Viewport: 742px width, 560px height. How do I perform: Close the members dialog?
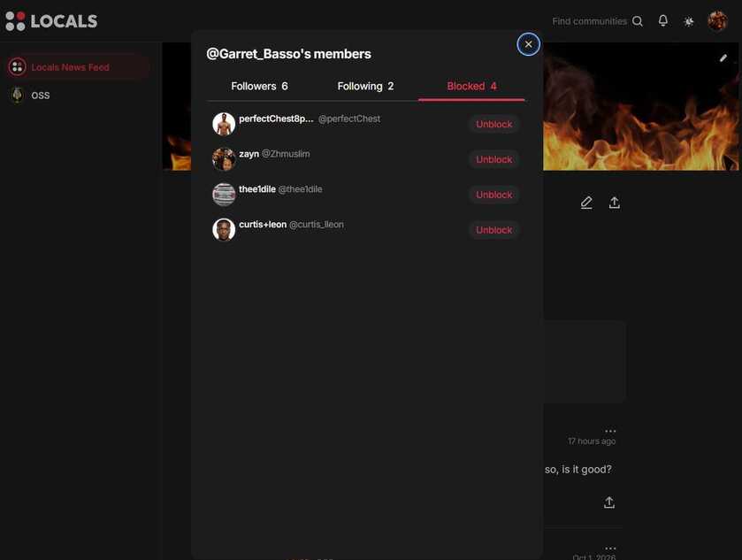point(528,44)
